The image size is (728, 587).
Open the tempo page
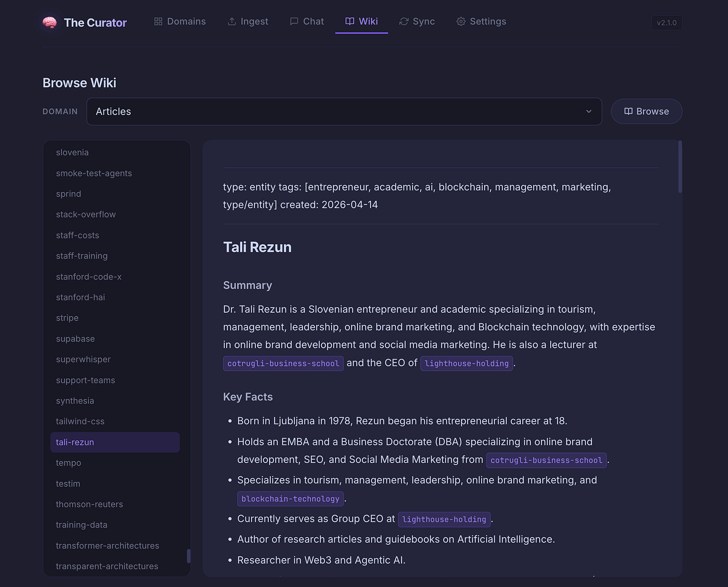115,463
